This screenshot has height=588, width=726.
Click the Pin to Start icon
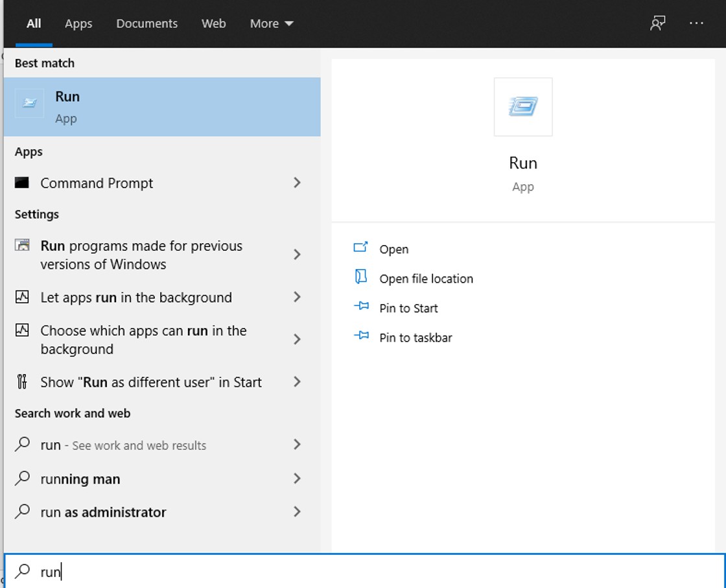point(361,308)
